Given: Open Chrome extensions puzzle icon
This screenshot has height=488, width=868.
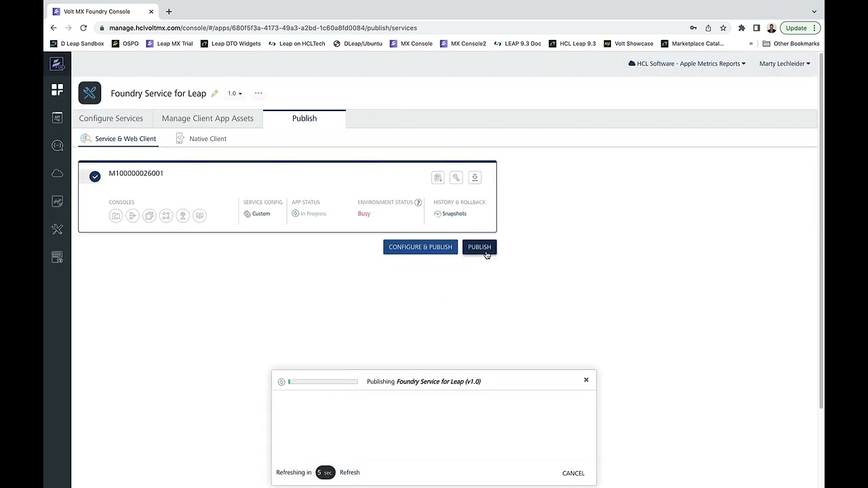Looking at the screenshot, I should 741,28.
